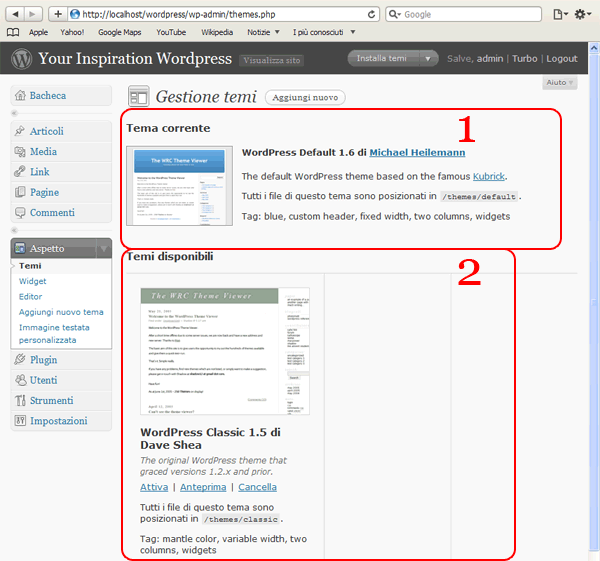Collapse sidebar using top separator arrow
600x561 pixels.
point(15,113)
